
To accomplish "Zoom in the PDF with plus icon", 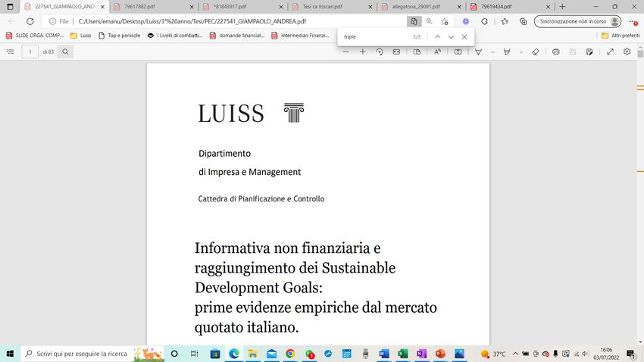I will point(363,51).
